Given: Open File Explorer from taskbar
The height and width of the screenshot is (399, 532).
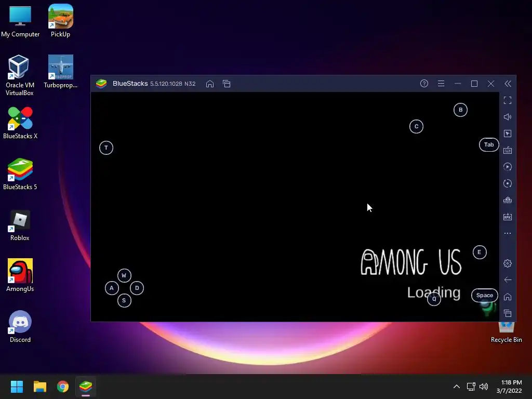Looking at the screenshot, I should coord(39,387).
